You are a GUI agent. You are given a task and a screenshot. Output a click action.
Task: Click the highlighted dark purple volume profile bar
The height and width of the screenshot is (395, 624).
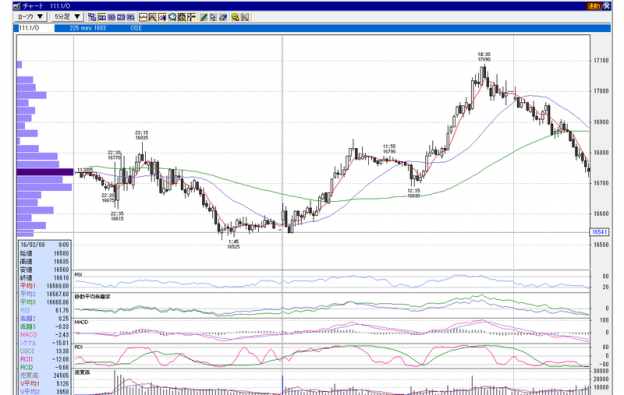45,172
